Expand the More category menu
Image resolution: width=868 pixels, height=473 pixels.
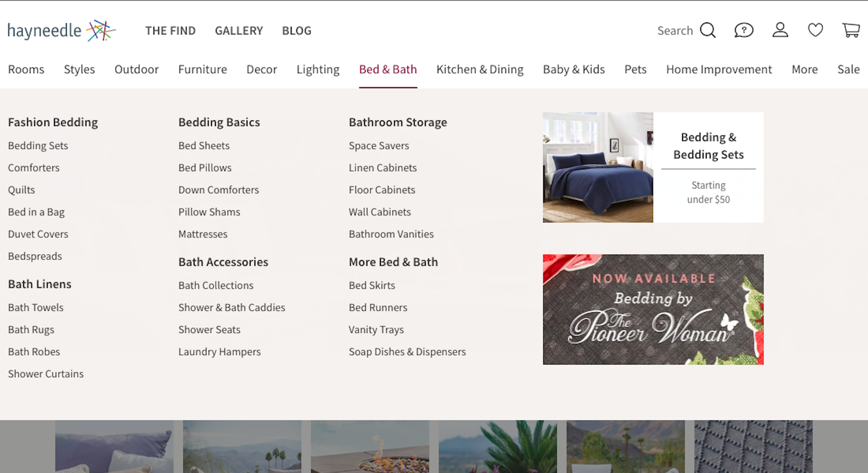[804, 69]
